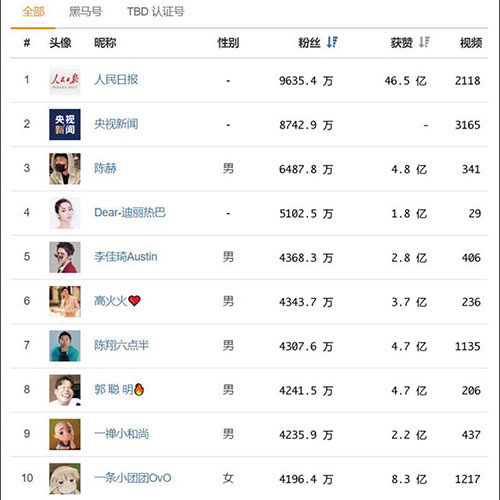The height and width of the screenshot is (500, 500).
Task: Open the 央视新闻 nickname link
Action: [x=116, y=124]
